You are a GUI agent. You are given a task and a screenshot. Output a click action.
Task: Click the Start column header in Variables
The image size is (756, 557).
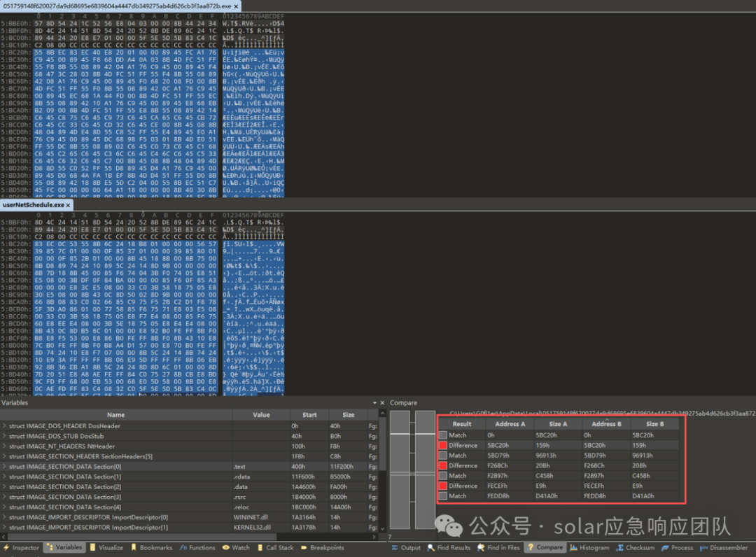(x=309, y=415)
